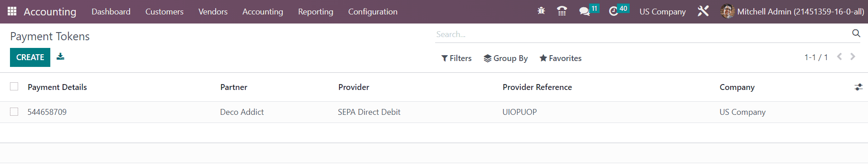
Task: Click the import records download icon
Action: (x=60, y=57)
